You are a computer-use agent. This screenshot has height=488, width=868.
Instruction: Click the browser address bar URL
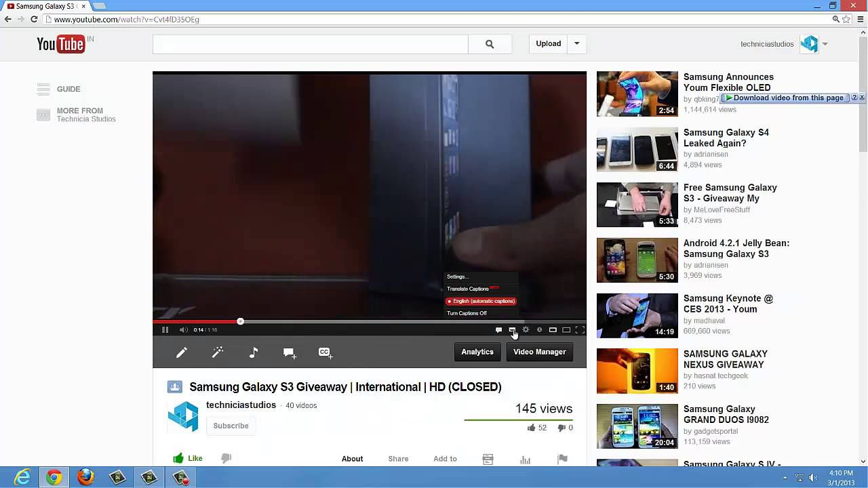126,20
